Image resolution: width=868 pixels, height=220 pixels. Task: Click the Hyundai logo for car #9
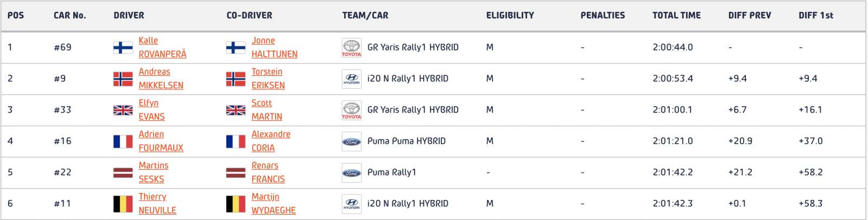coord(351,79)
